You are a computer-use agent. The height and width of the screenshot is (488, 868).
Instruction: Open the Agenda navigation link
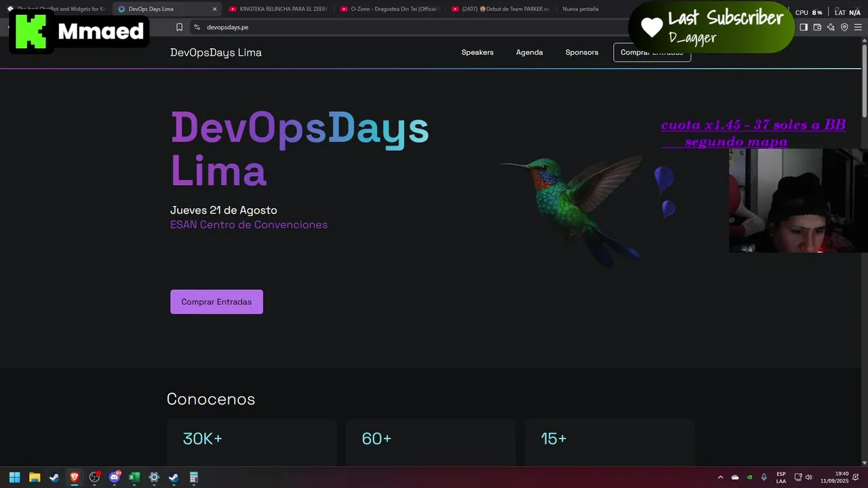coord(530,52)
